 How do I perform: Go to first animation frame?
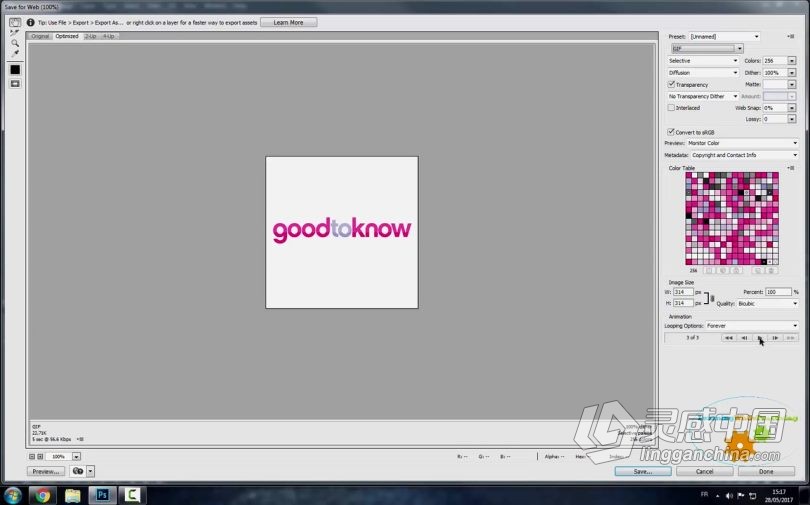pyautogui.click(x=728, y=338)
